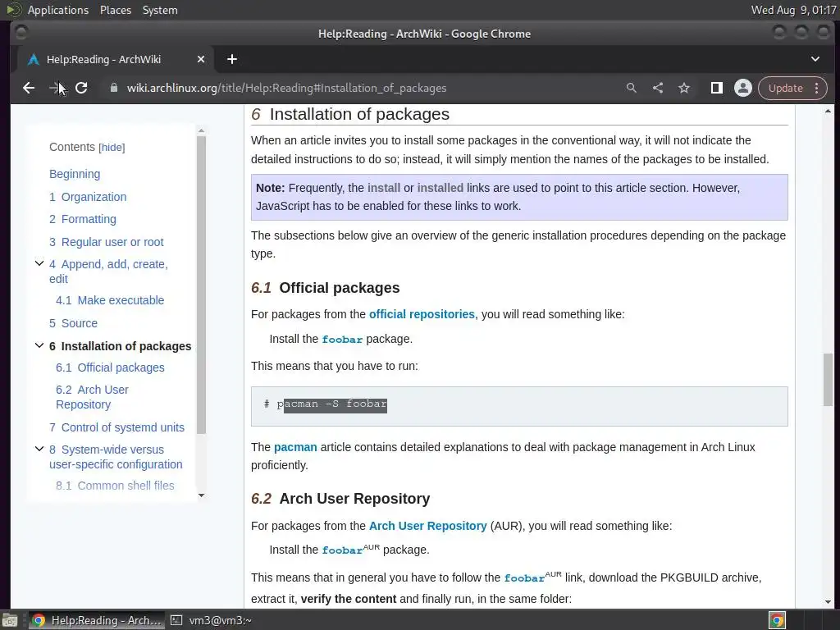Jump to Beginning in Contents
The width and height of the screenshot is (840, 630).
[75, 174]
